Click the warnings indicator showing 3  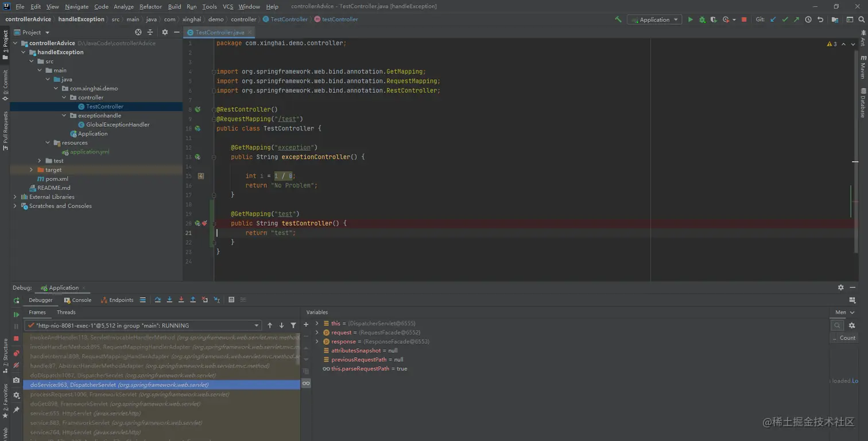pyautogui.click(x=832, y=44)
